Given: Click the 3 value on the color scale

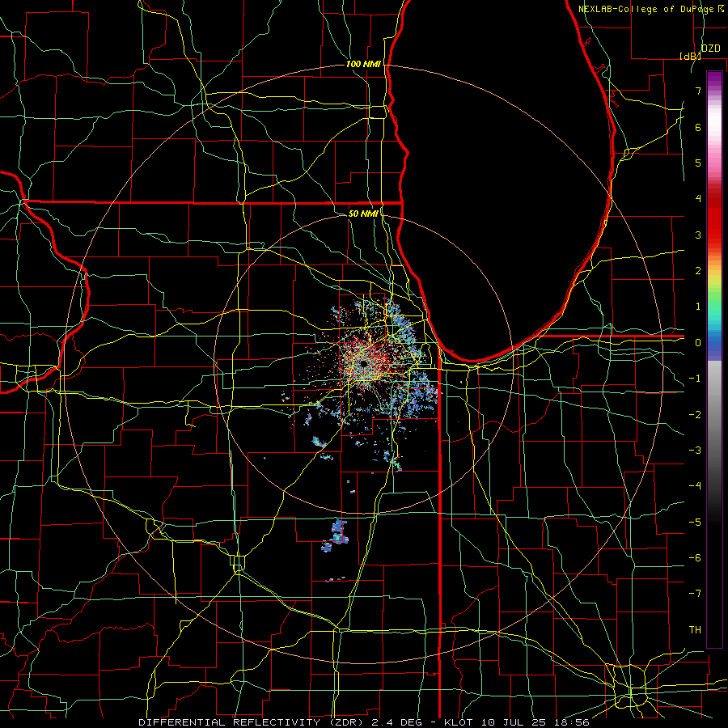Looking at the screenshot, I should pyautogui.click(x=698, y=235).
